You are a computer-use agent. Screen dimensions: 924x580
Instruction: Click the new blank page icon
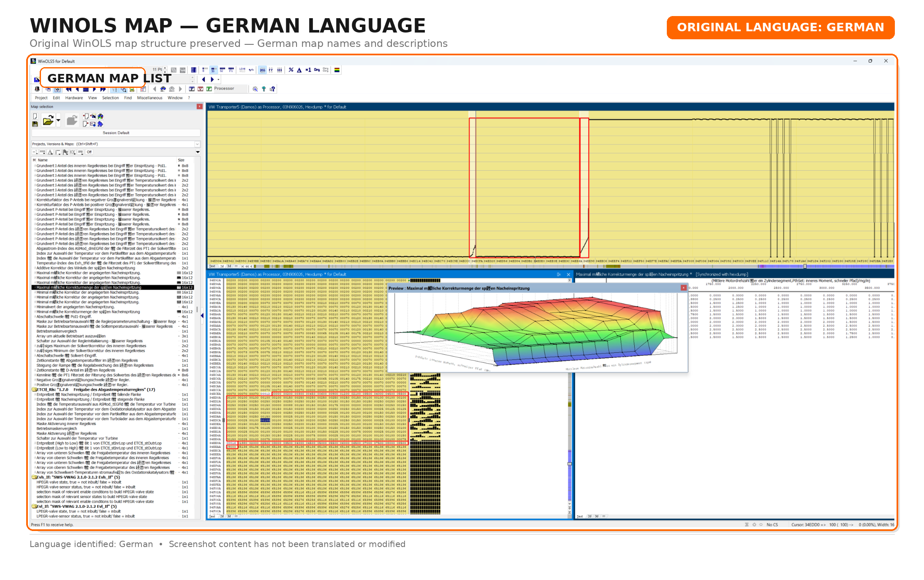(35, 116)
